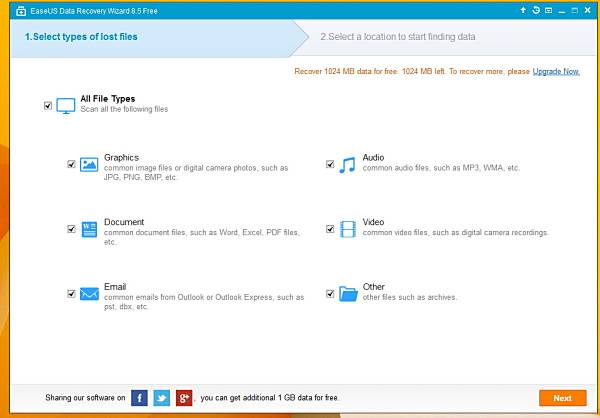Uncheck the Audio checkbox

[x=330, y=164]
